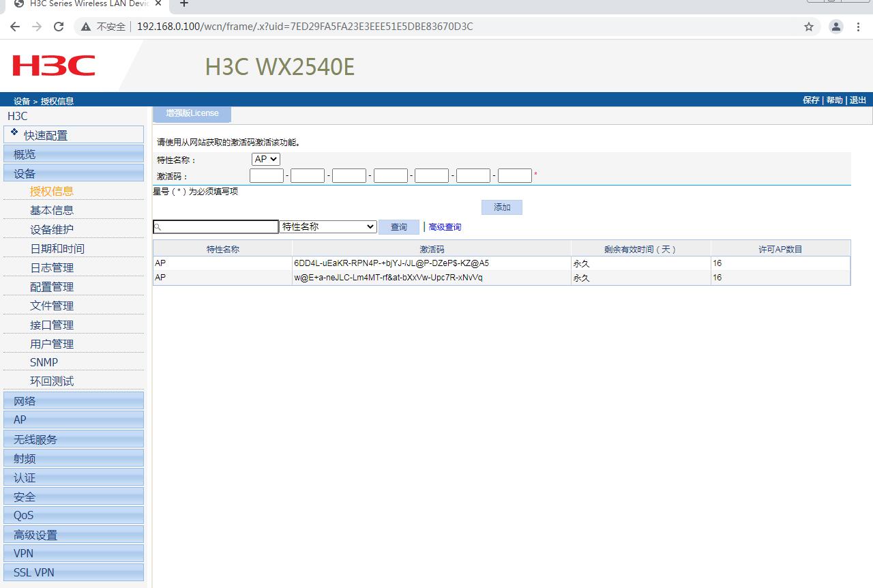Screen dimensions: 873x588
Task: Sort by the 剩余有效时间（天） column header
Action: click(641, 249)
